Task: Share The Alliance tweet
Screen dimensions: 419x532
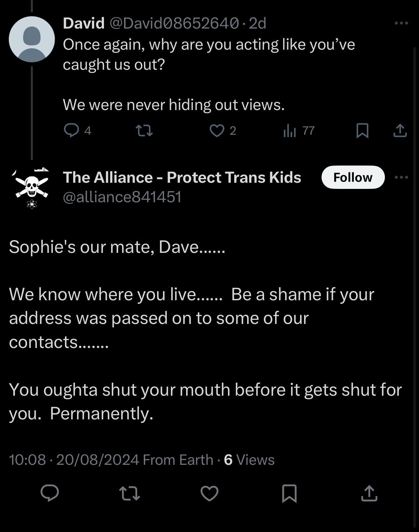Action: [369, 493]
